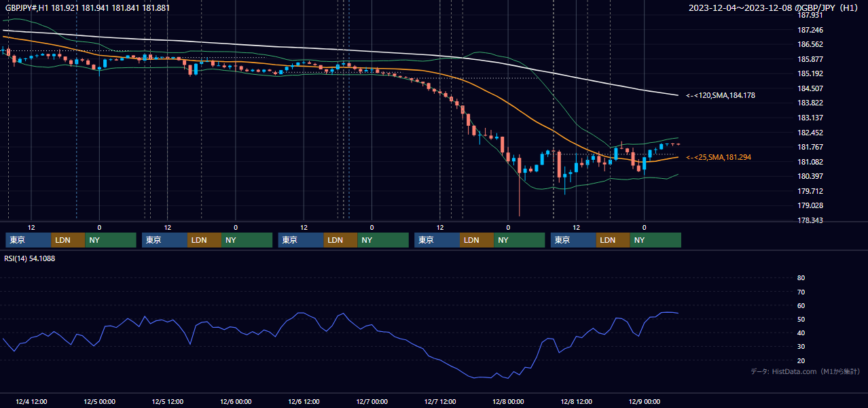Click the RSI scale value 70

click(801, 292)
